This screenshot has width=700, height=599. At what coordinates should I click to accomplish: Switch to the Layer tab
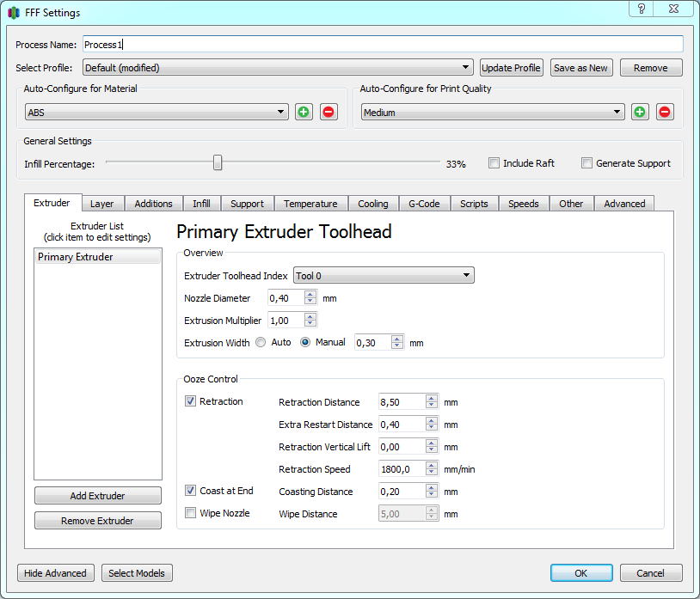point(101,204)
